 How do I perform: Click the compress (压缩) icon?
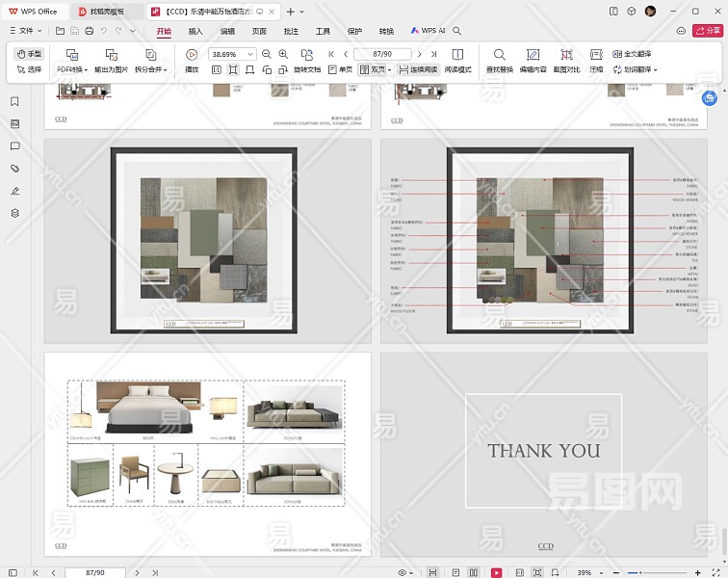596,55
